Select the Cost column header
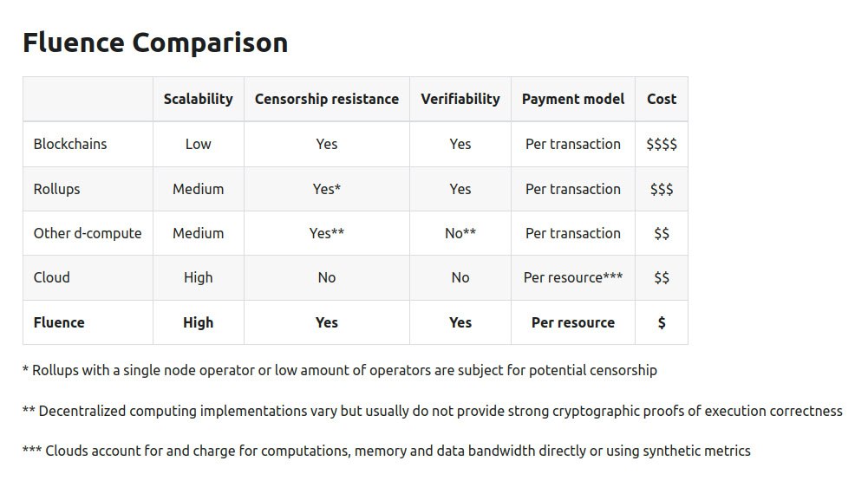 coord(661,99)
